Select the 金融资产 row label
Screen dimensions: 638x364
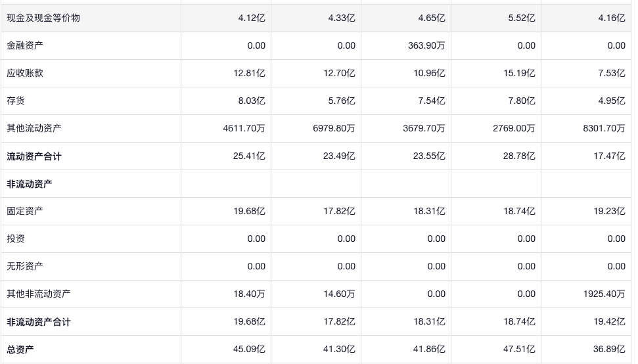[x=26, y=46]
